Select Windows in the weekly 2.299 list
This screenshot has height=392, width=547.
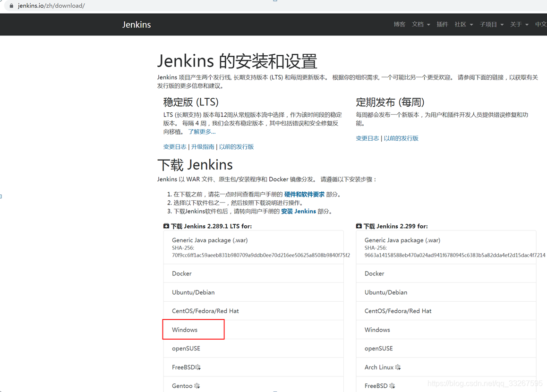[x=446, y=330]
